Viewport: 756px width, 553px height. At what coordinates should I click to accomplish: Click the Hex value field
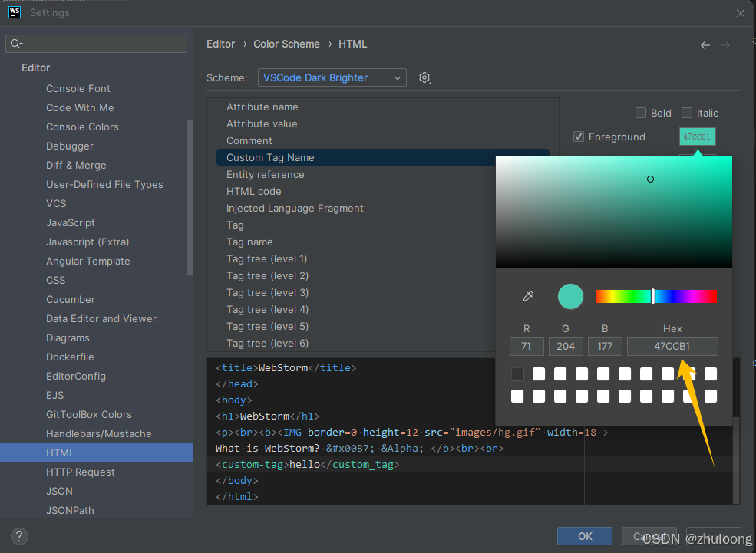[x=672, y=347]
